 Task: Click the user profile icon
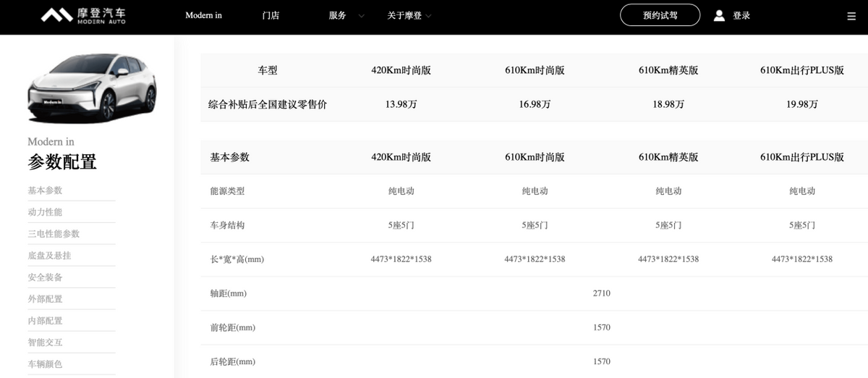click(x=719, y=15)
